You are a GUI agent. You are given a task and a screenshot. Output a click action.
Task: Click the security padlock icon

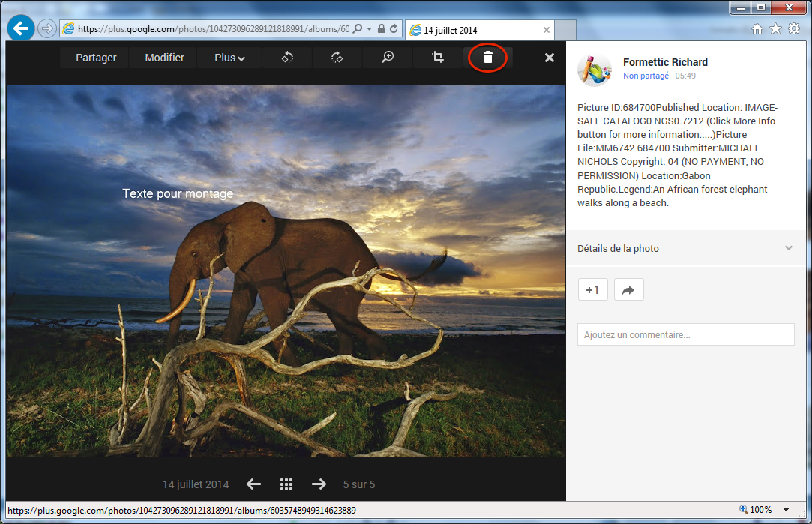pos(381,29)
